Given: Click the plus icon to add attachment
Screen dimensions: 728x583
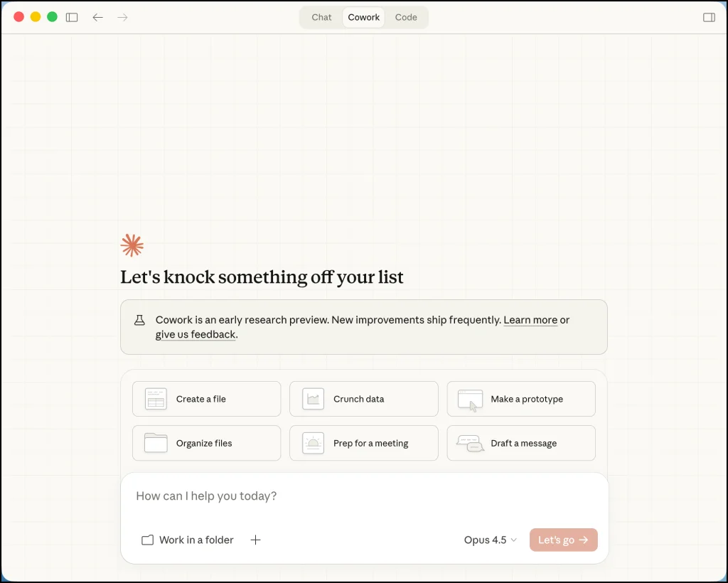Looking at the screenshot, I should click(256, 540).
